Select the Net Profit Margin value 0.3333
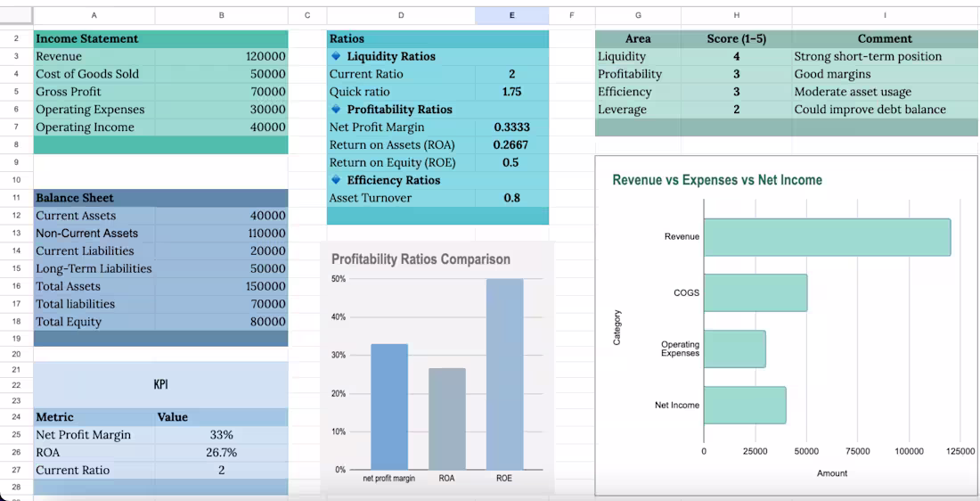The height and width of the screenshot is (501, 980). [x=512, y=127]
